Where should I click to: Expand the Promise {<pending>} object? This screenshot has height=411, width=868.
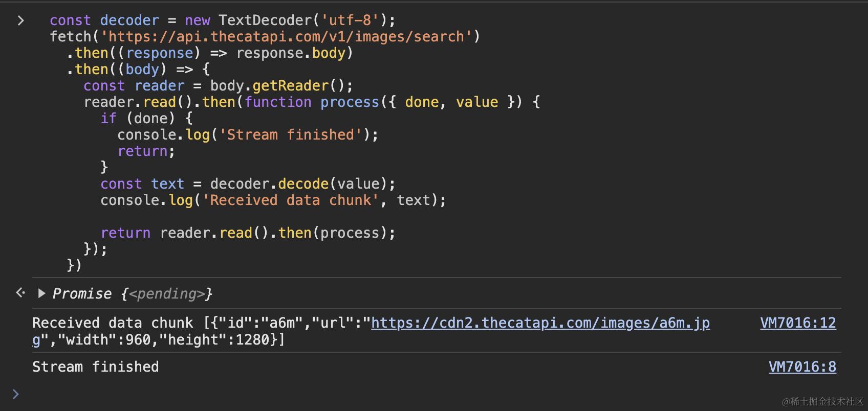[x=42, y=293]
